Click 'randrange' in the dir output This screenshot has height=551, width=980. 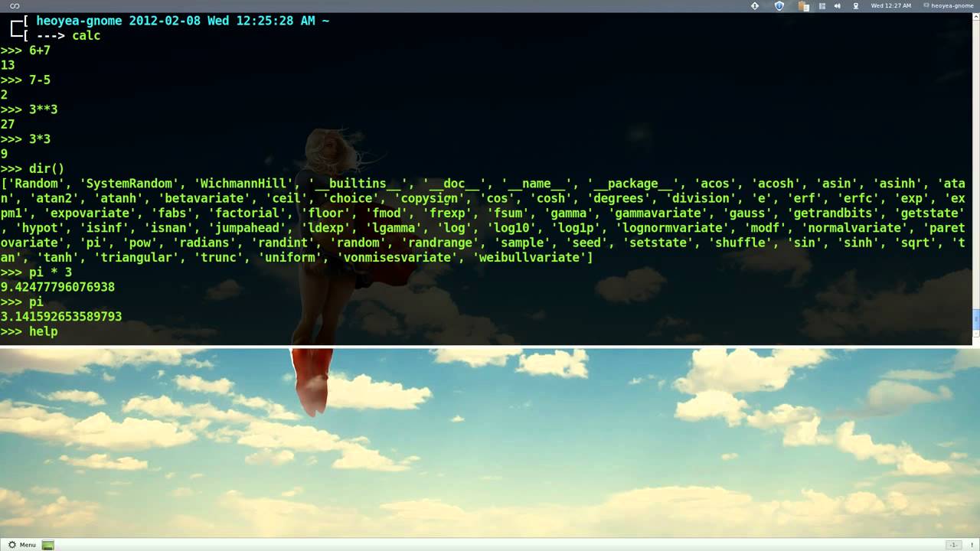coord(439,243)
